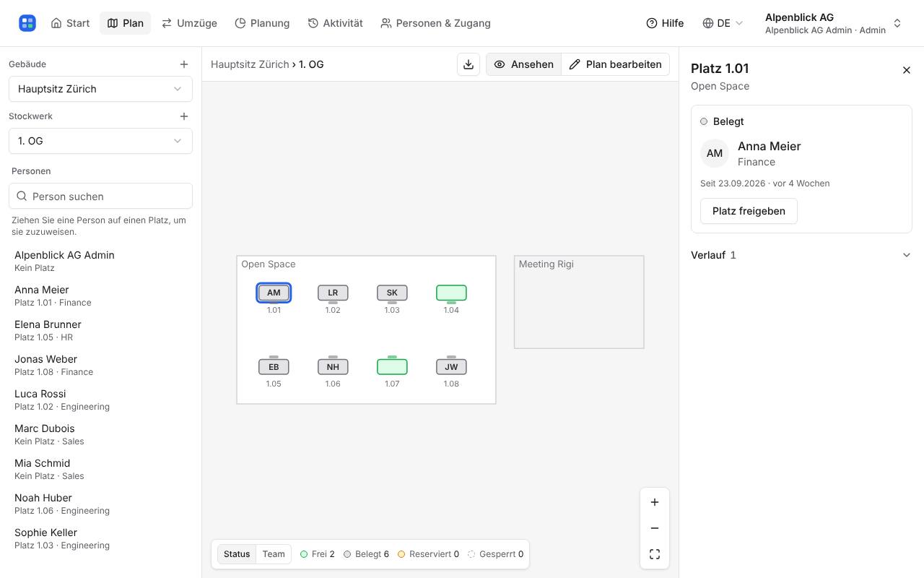Open the DE language selector
Viewport: 924px width, 578px height.
click(x=723, y=23)
